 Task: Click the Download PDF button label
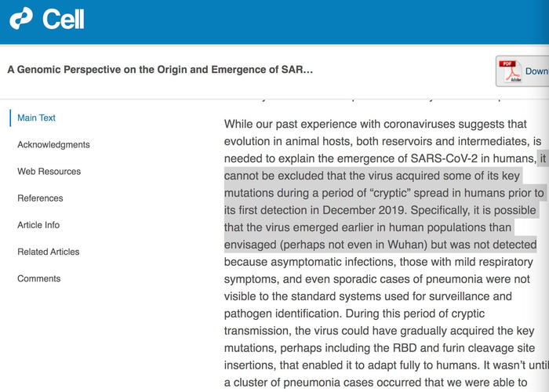point(536,71)
